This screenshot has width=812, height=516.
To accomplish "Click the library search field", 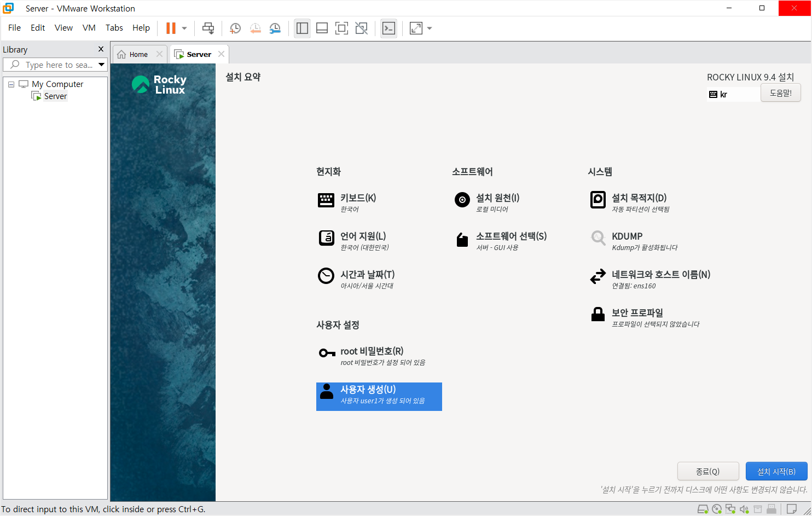I will click(x=54, y=65).
